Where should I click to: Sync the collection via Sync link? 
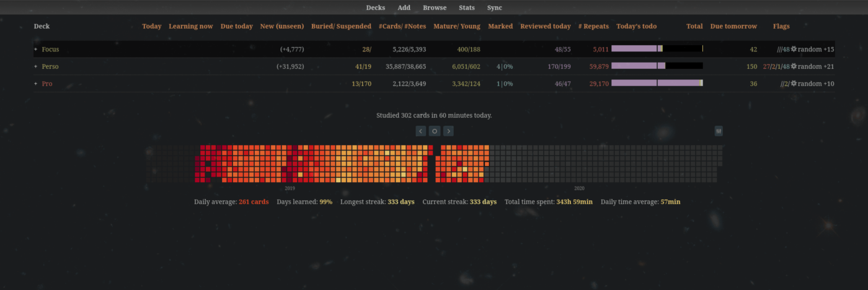click(x=494, y=8)
